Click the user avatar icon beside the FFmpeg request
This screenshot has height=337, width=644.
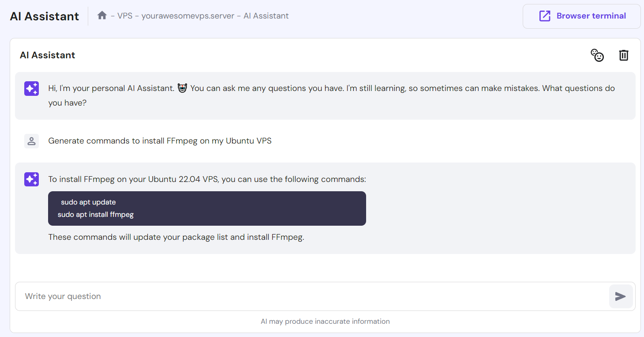click(x=32, y=141)
